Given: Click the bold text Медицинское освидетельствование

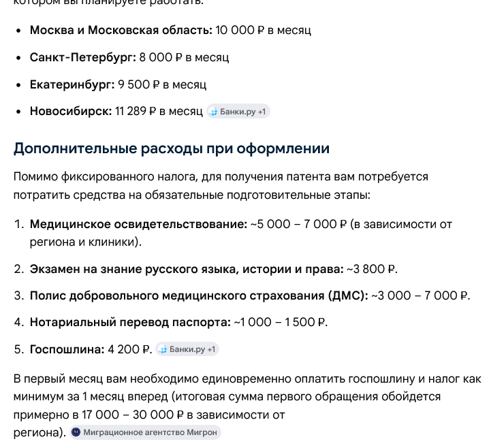Looking at the screenshot, I should pos(138,224).
